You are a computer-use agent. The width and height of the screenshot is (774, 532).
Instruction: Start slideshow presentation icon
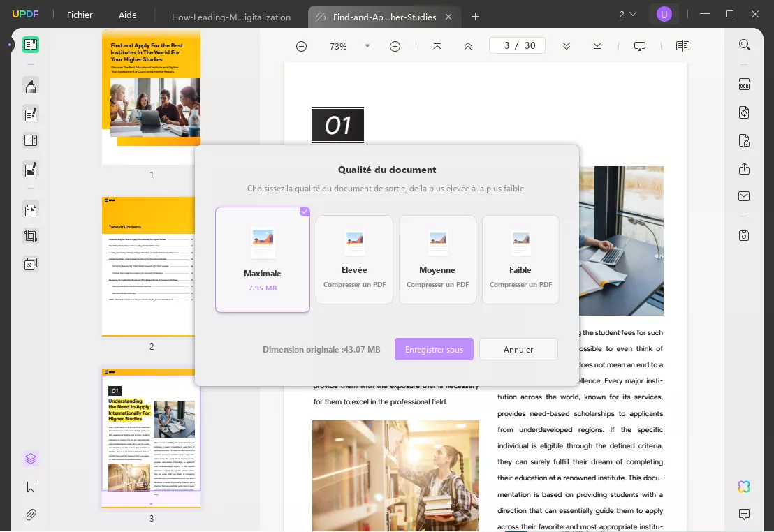point(640,46)
